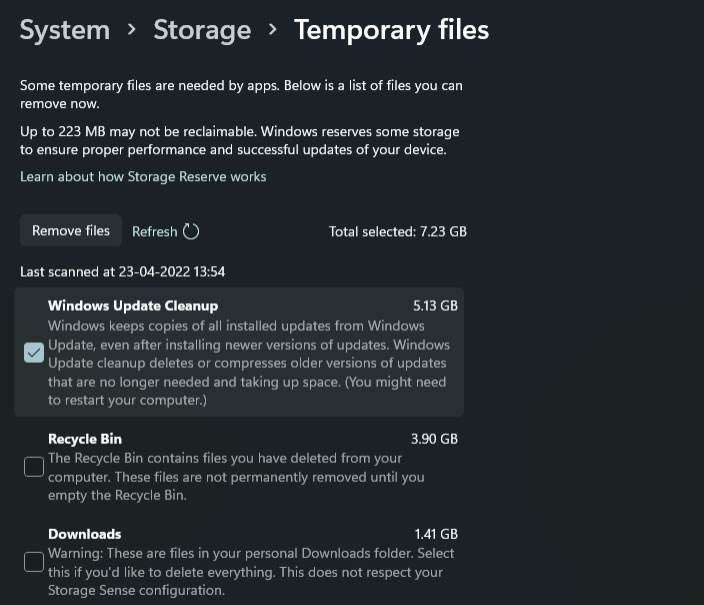Uncheck the Windows Update Cleanup checkbox
This screenshot has height=605, width=704.
point(34,353)
